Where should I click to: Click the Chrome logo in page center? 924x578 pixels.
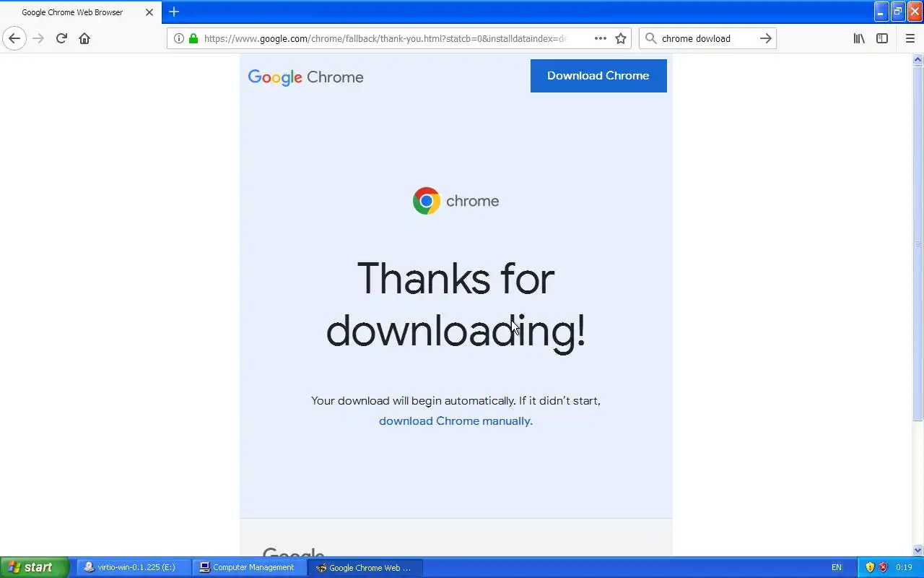456,201
